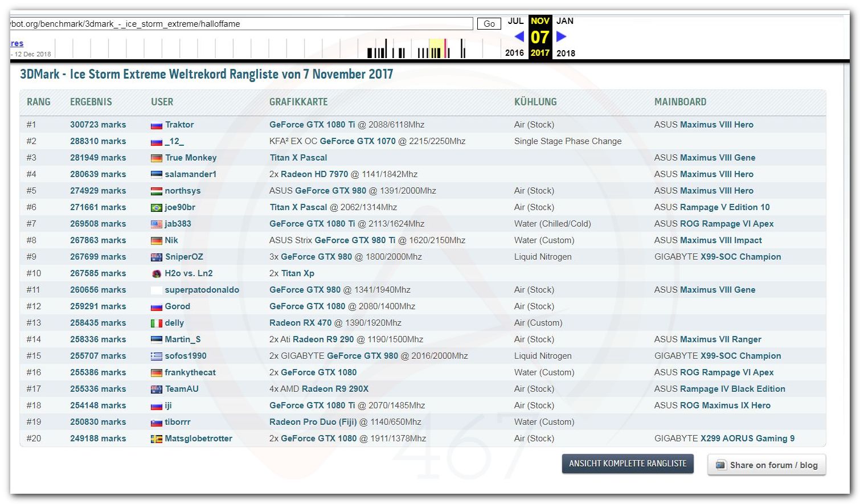Click the Russian flag beside Gorod

(157, 307)
